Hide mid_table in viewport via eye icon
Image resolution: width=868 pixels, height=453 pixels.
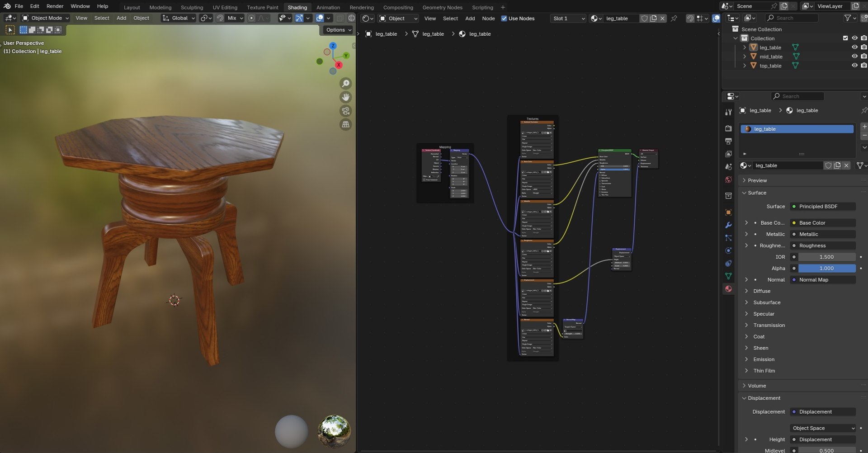pos(854,57)
